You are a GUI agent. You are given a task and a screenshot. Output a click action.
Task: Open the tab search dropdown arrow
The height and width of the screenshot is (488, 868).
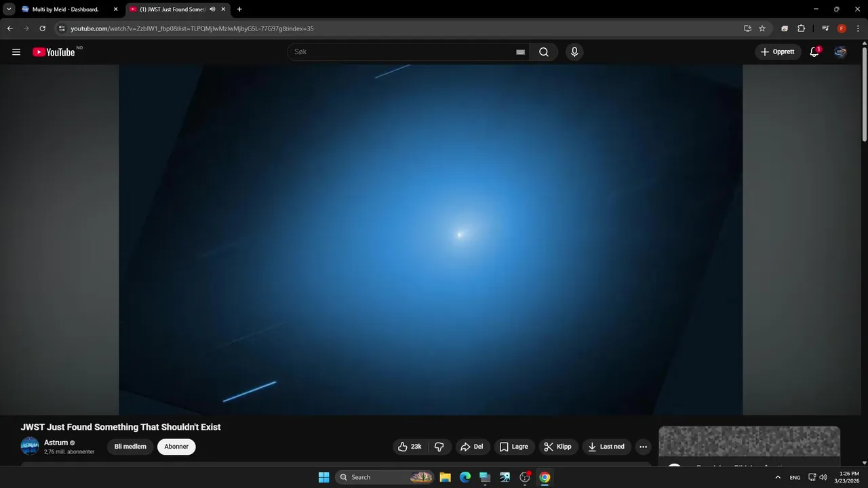[9, 9]
